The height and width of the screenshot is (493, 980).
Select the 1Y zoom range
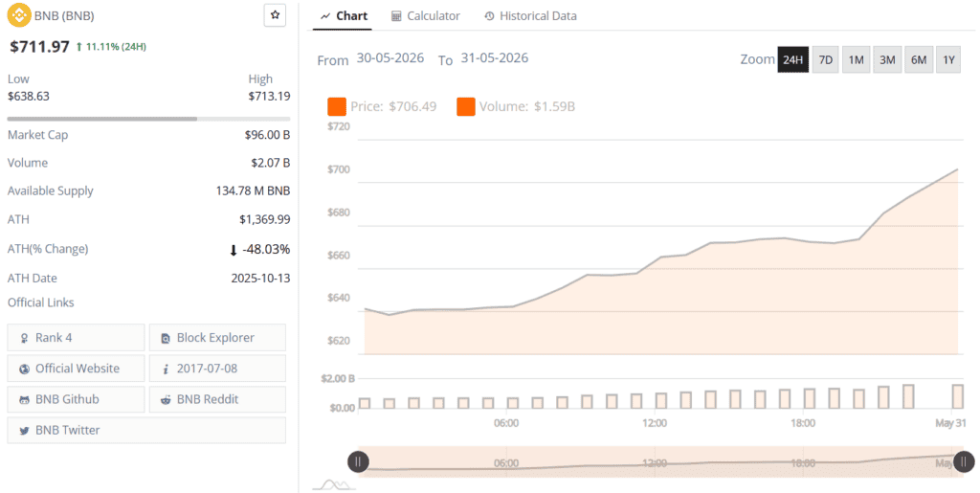coord(948,60)
